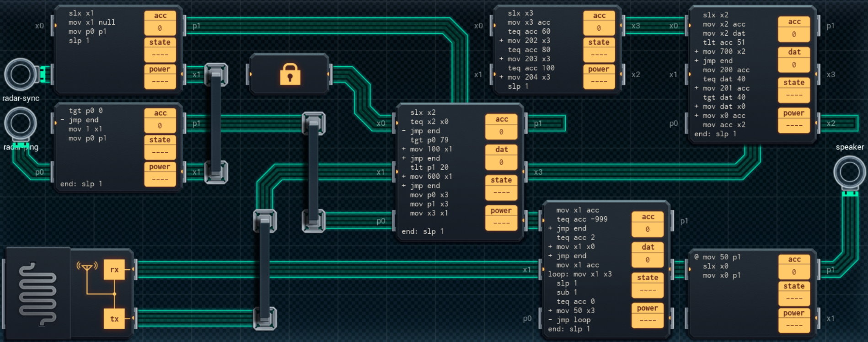Click the 'tgt p0 79' line in center chip
The height and width of the screenshot is (342, 868).
429,140
